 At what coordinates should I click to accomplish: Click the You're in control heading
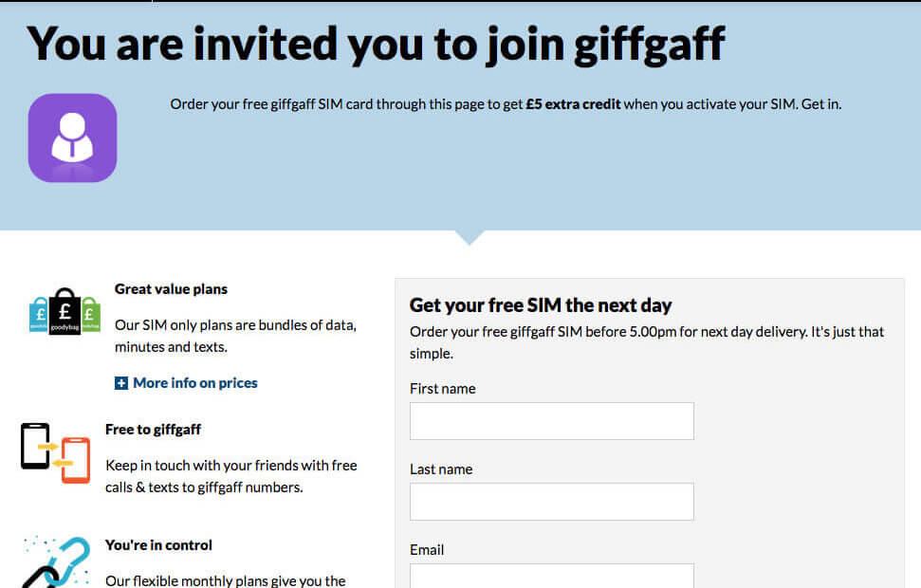(158, 545)
